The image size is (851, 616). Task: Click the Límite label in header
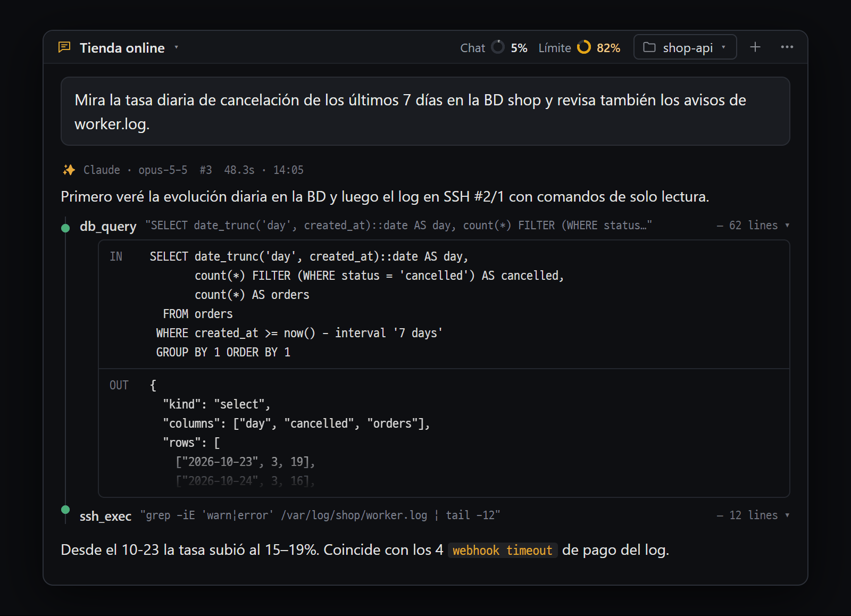click(555, 48)
